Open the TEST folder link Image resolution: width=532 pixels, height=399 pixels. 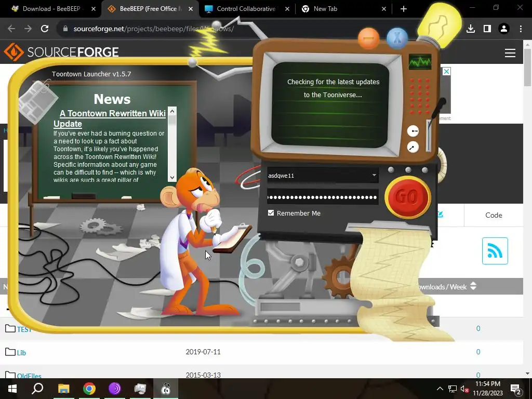click(24, 329)
